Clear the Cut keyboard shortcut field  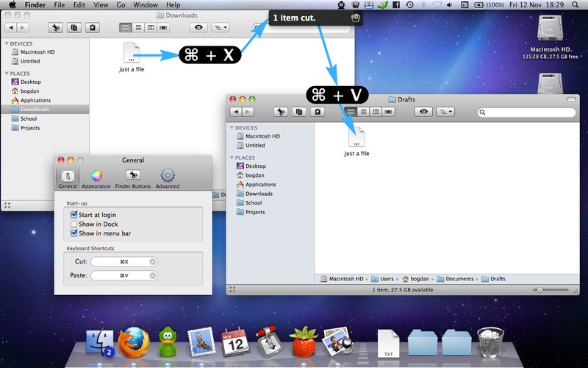[x=153, y=261]
